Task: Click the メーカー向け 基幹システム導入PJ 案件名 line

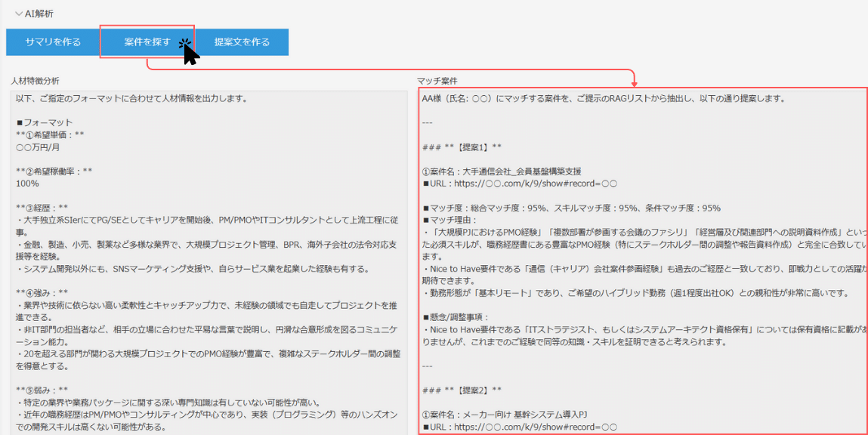Action: coord(505,415)
